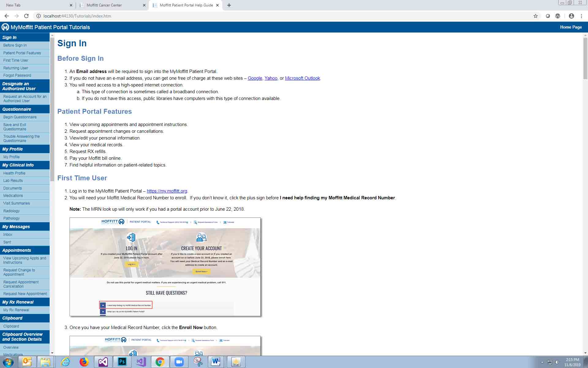
Task: Click the Zoom app taskbar icon
Action: pos(179,362)
